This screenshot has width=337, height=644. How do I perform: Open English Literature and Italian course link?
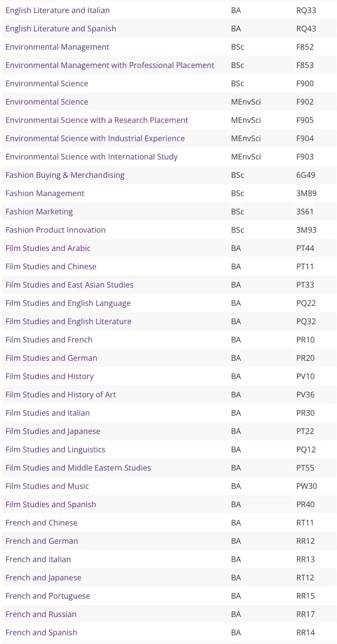pos(57,10)
